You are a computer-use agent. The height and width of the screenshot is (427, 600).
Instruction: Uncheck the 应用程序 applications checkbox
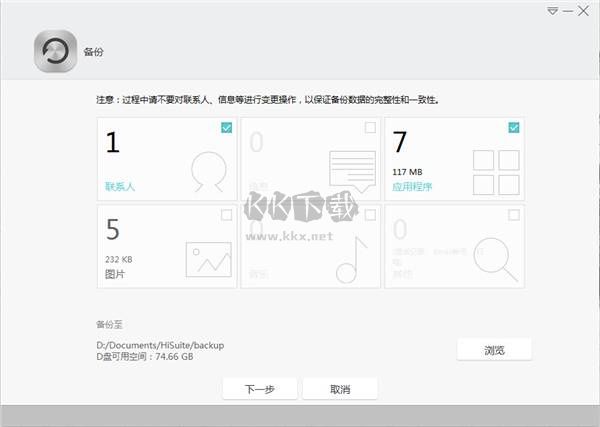pos(514,128)
